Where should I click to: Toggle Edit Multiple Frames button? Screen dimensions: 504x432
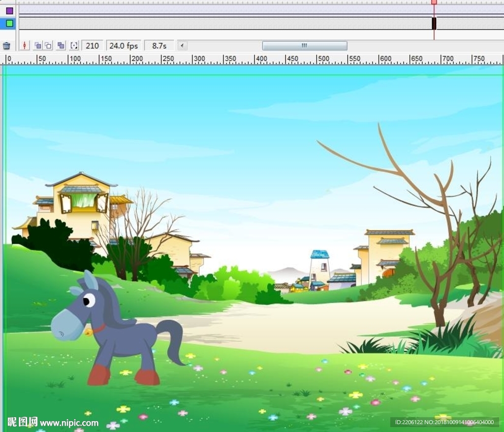pos(61,46)
